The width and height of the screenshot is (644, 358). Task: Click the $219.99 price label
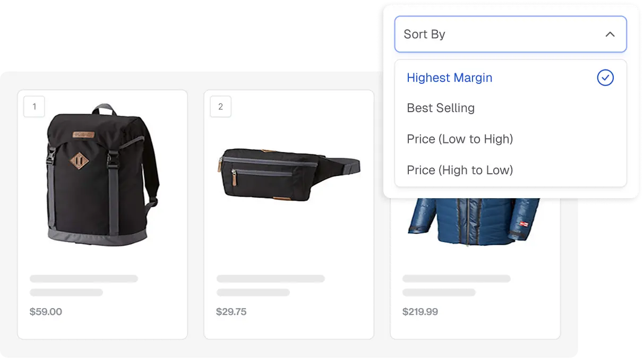tap(420, 312)
